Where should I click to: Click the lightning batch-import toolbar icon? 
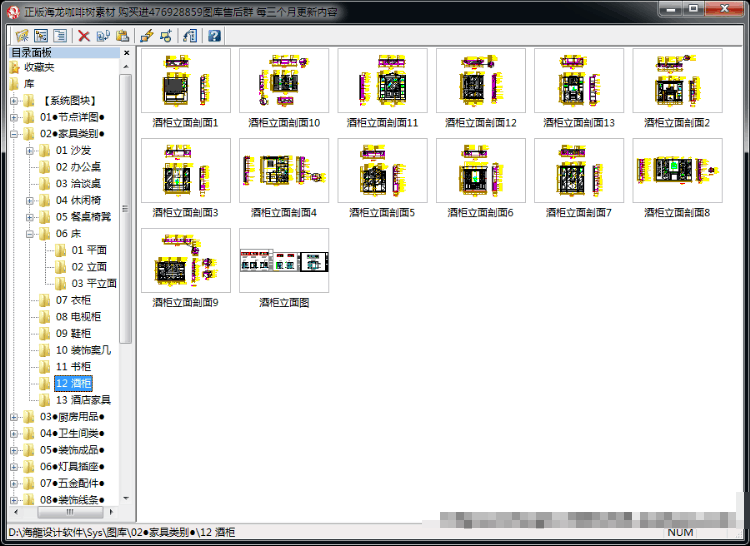point(147,36)
